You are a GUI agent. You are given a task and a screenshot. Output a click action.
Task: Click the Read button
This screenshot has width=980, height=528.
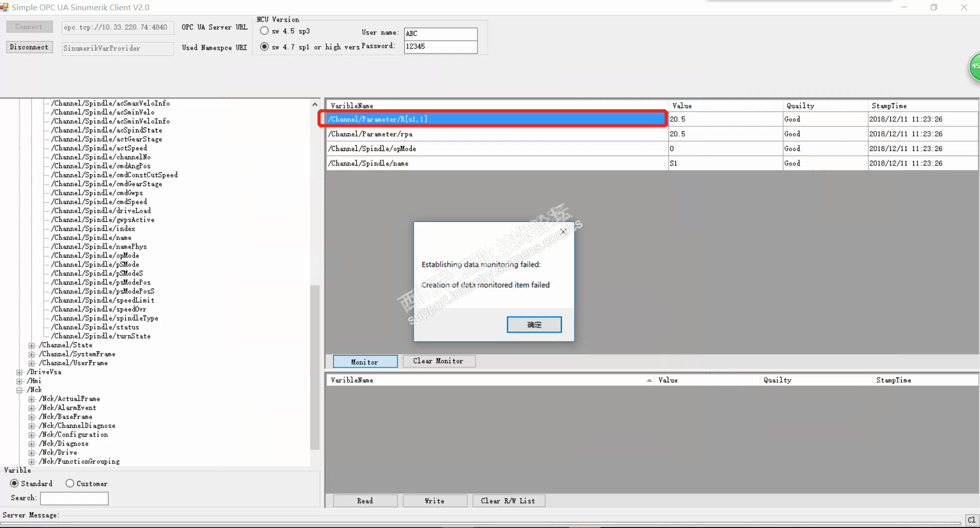click(x=365, y=501)
